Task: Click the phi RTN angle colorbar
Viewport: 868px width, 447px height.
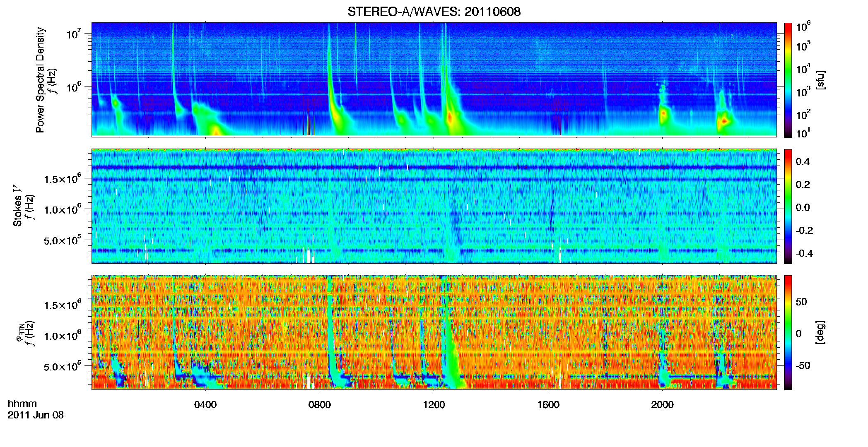Action: coord(788,332)
